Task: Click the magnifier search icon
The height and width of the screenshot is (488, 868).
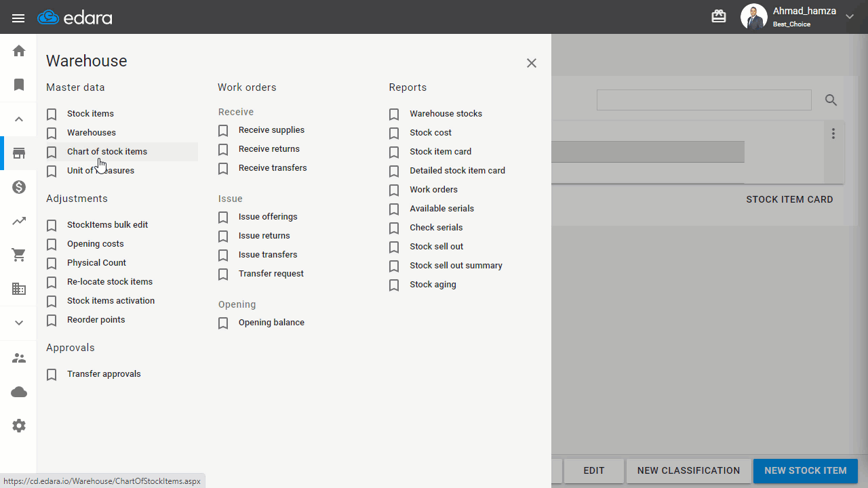Action: [831, 100]
